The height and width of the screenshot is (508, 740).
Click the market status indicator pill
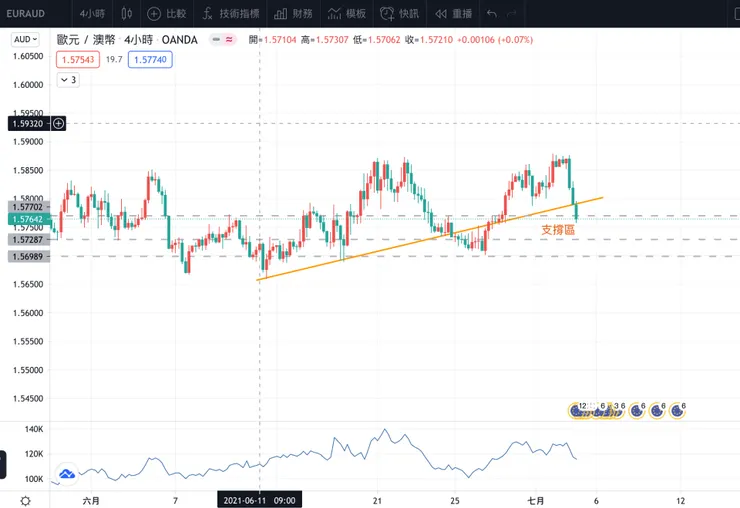pyautogui.click(x=223, y=40)
